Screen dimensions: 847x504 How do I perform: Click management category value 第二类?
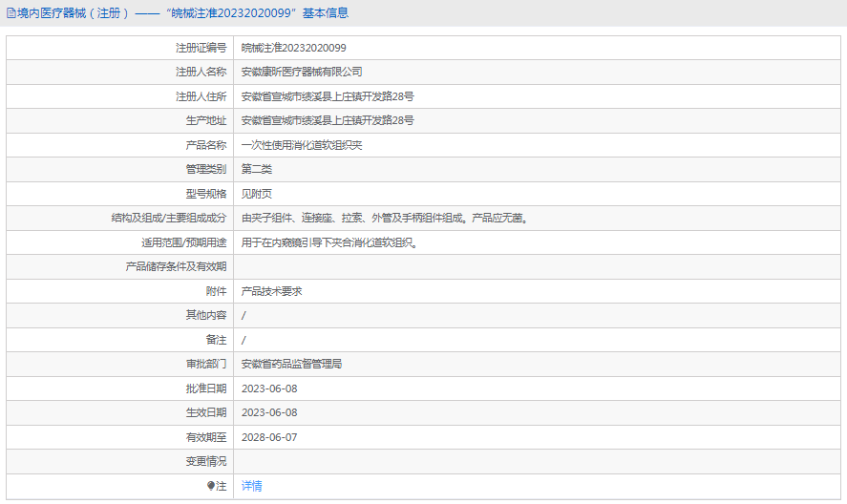tap(257, 169)
